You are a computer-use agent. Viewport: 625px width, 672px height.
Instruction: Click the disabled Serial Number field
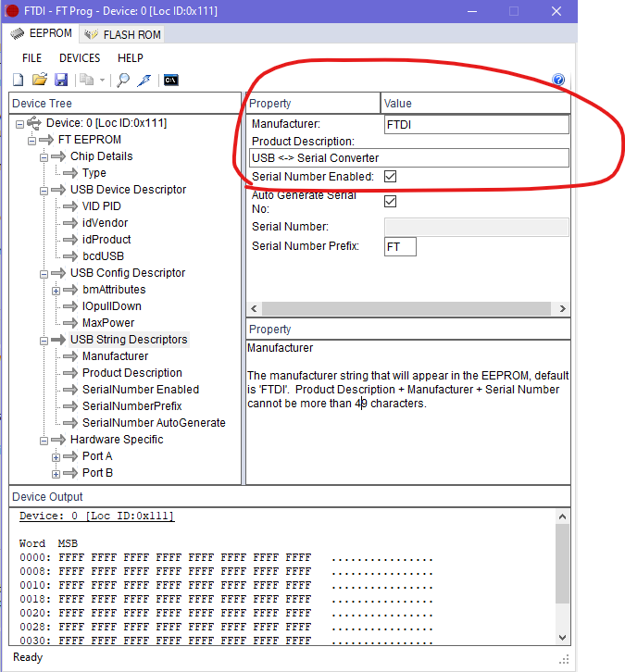coord(477,227)
